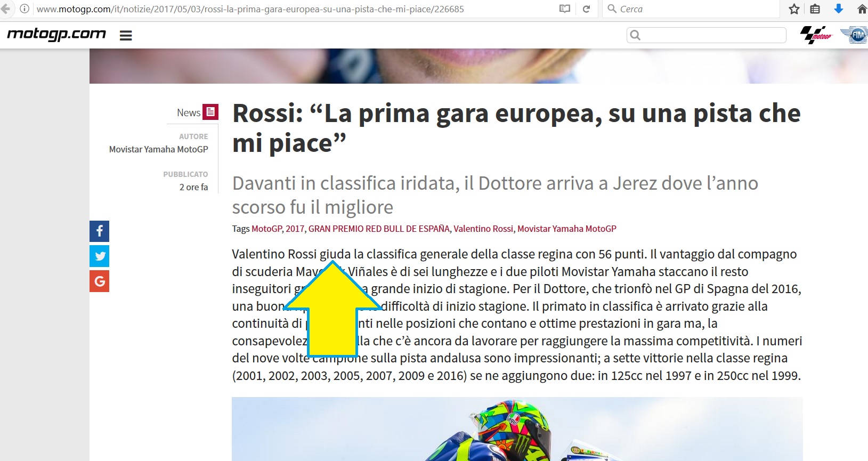
Task: Open the MotoGP tag link
Action: tap(266, 229)
